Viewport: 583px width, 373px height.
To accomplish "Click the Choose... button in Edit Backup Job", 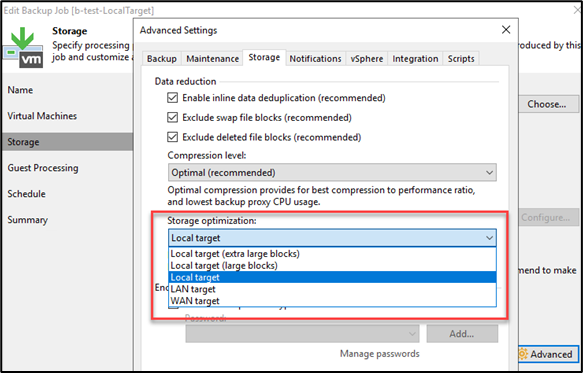I will 547,104.
